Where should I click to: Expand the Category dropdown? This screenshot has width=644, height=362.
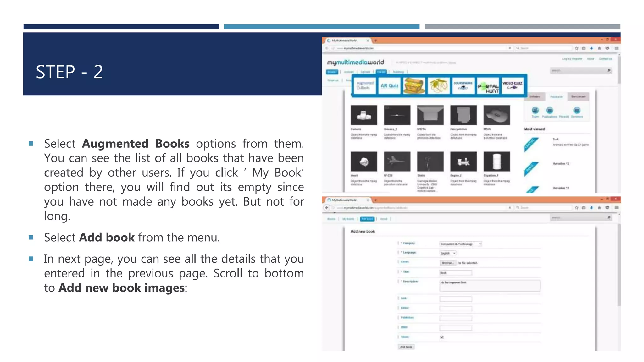click(461, 244)
